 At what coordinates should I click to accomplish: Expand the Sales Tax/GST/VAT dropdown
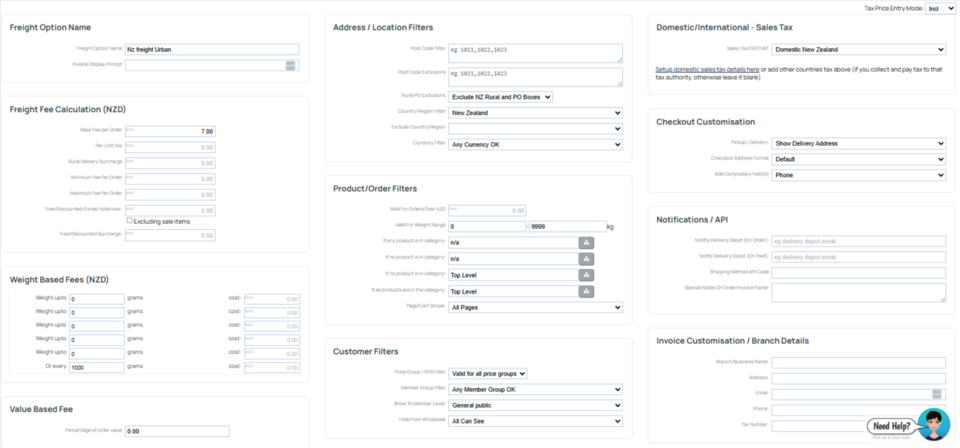click(x=858, y=49)
